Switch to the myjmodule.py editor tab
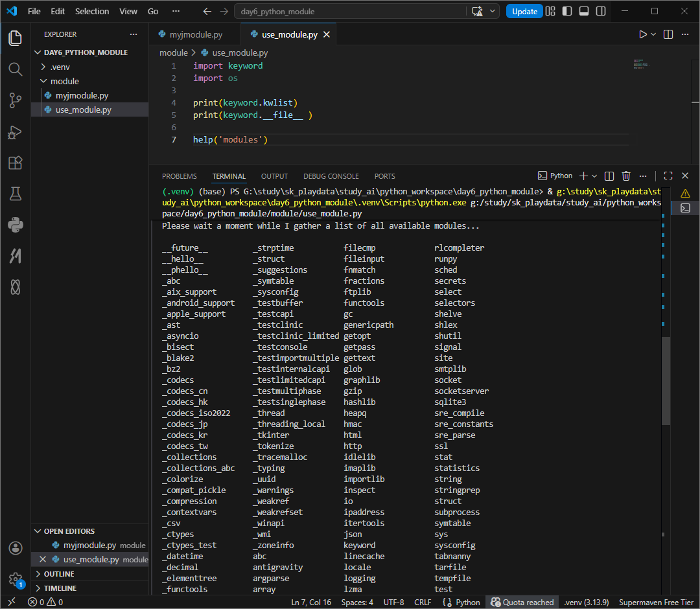Screen dimensions: 700x609 194,34
